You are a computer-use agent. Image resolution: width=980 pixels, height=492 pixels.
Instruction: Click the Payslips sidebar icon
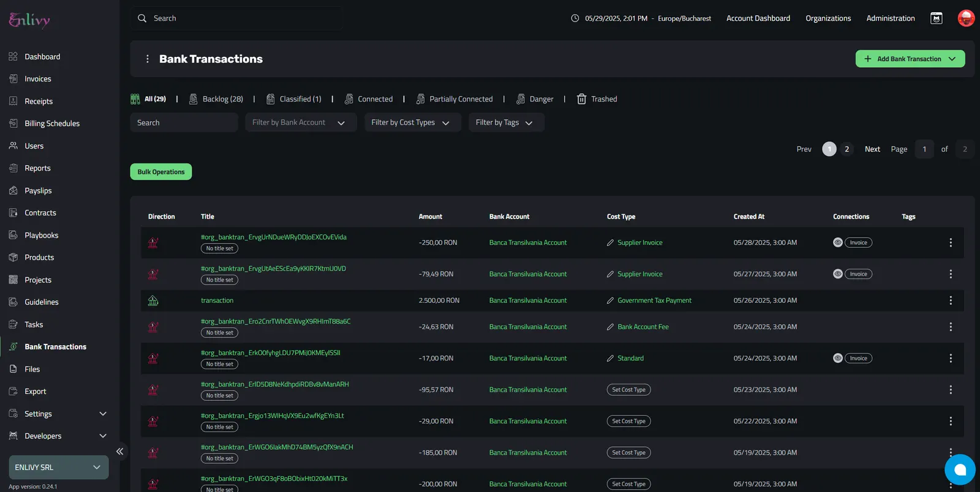[x=13, y=191]
